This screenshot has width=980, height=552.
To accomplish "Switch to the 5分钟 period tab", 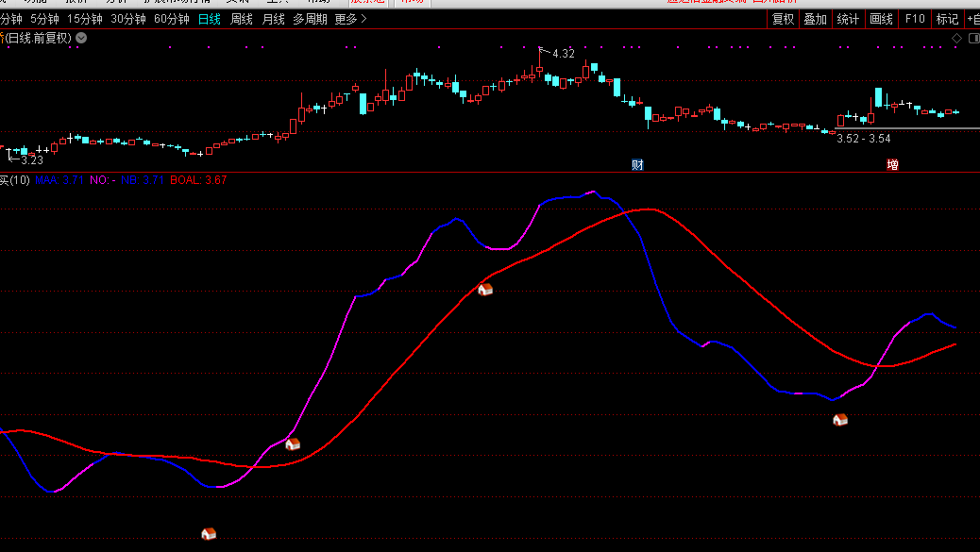I will pos(44,19).
